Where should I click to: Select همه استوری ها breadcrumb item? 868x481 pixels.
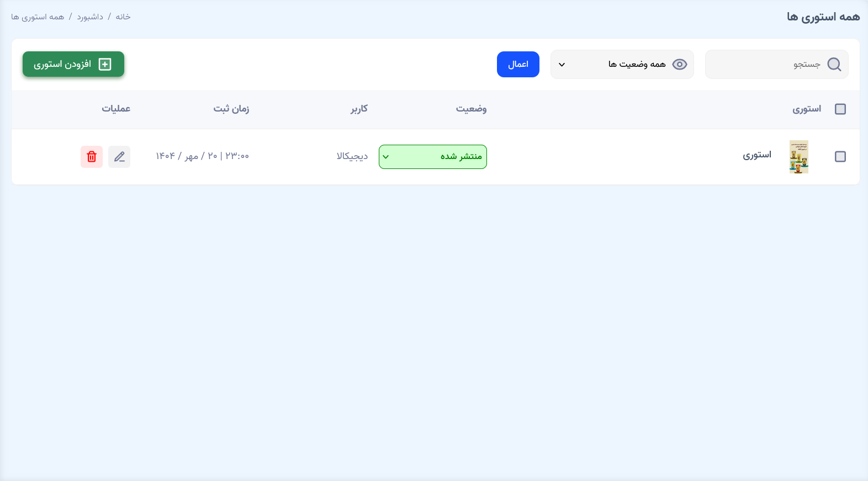tap(38, 17)
